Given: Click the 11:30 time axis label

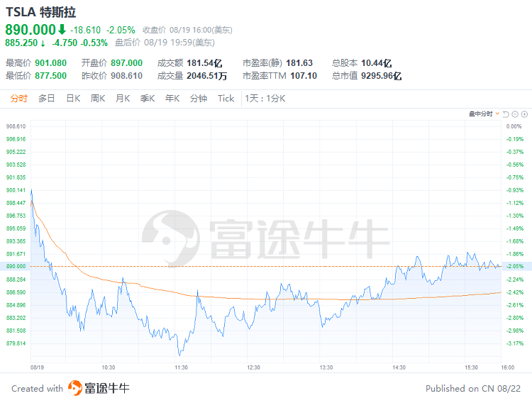Looking at the screenshot, I should click(x=181, y=368).
